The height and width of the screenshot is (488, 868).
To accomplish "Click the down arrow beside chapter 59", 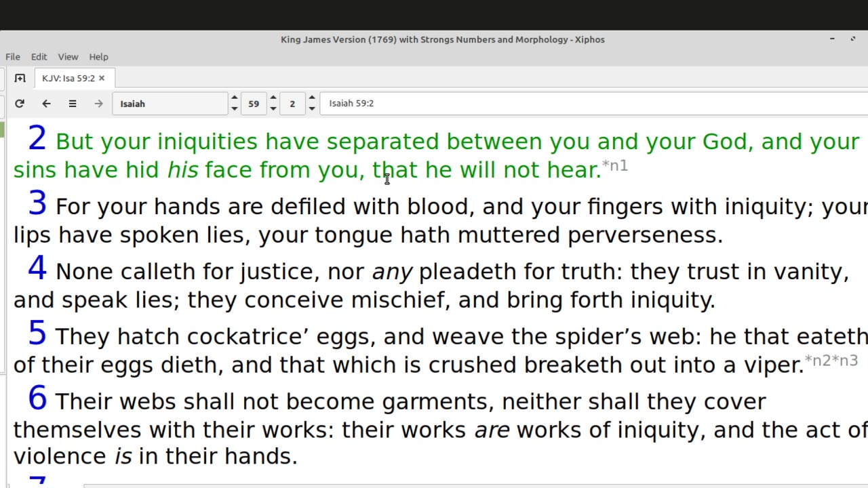I will 273,109.
